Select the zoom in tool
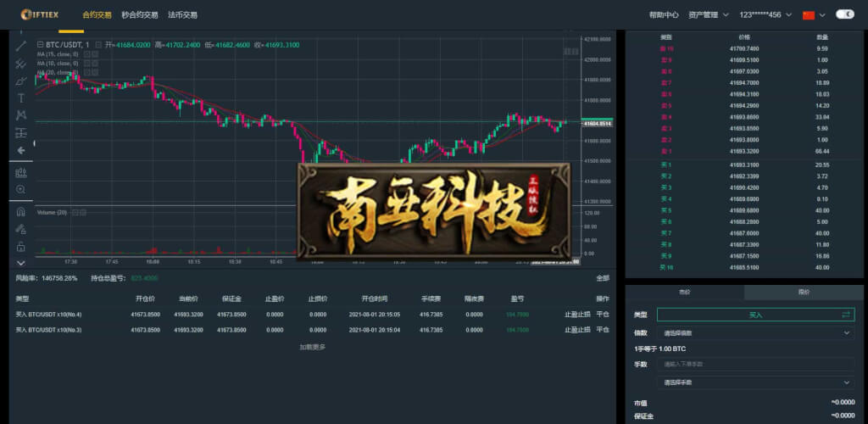The width and height of the screenshot is (868, 424). (x=21, y=189)
